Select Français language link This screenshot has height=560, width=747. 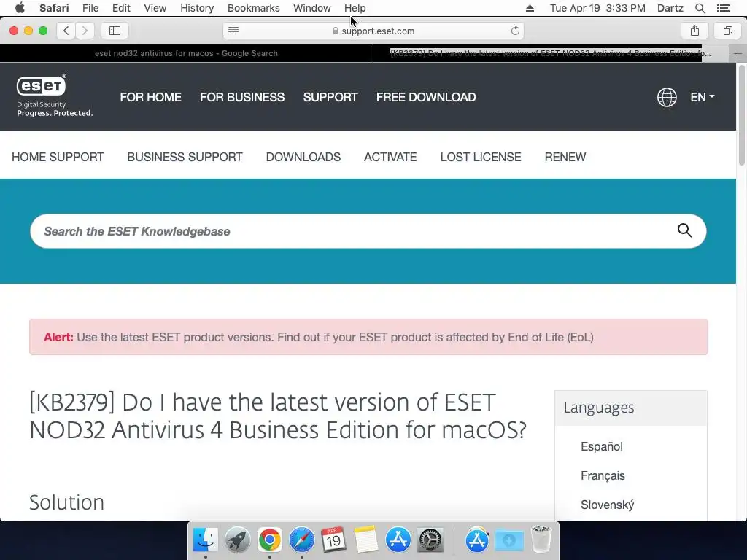click(603, 475)
